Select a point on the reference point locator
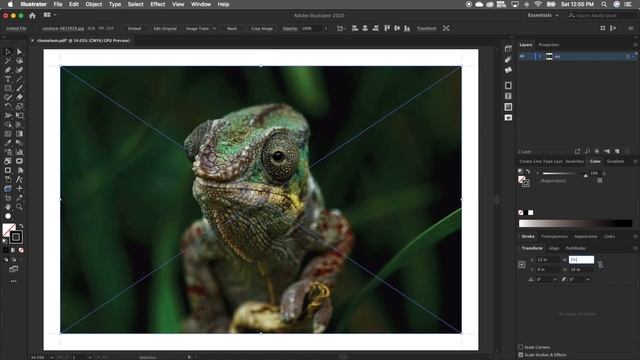 pyautogui.click(x=522, y=264)
